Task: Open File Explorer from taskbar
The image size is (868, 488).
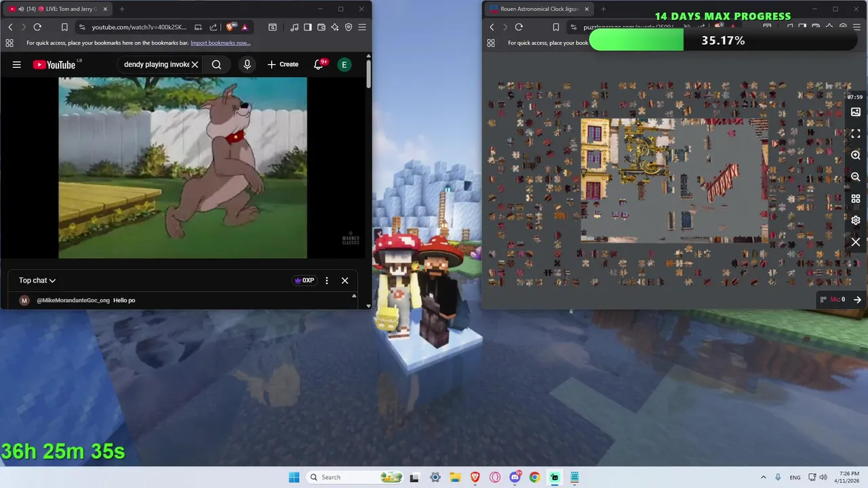Action: tap(454, 477)
